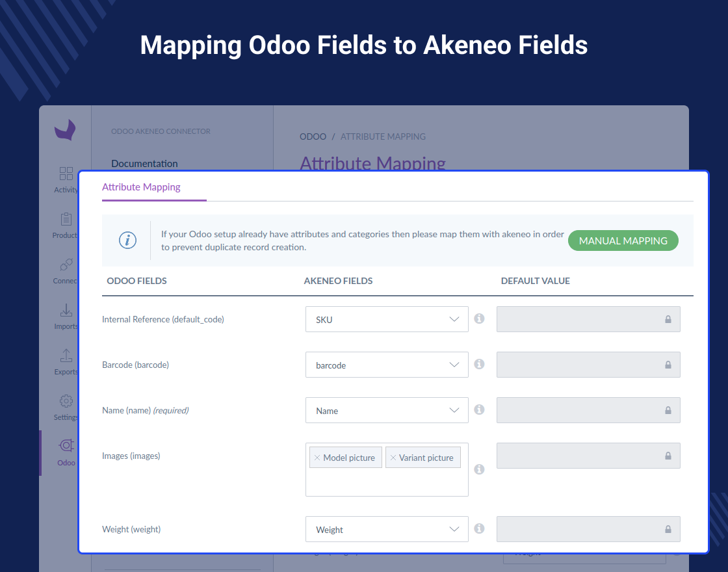The height and width of the screenshot is (572, 728).
Task: Select the Attribute Mapping tab
Action: point(141,187)
